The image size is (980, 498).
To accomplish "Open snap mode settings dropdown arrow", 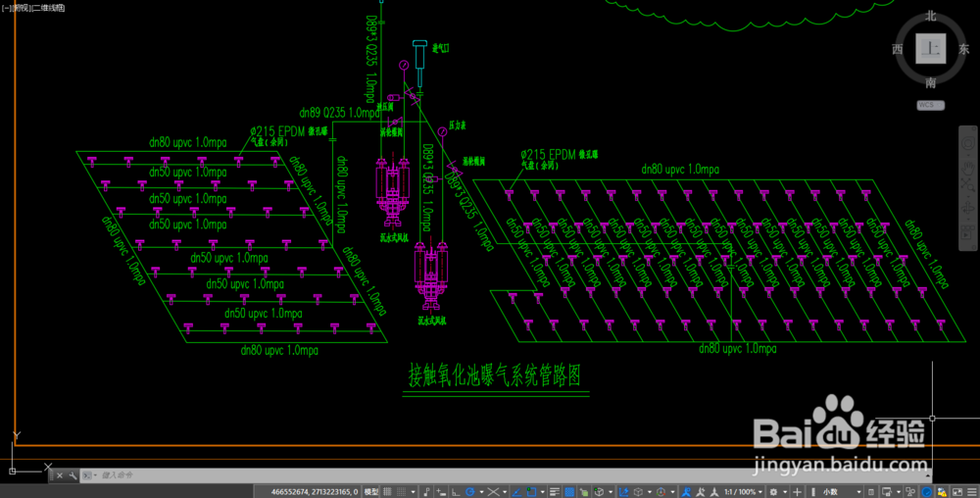I will pos(414,492).
